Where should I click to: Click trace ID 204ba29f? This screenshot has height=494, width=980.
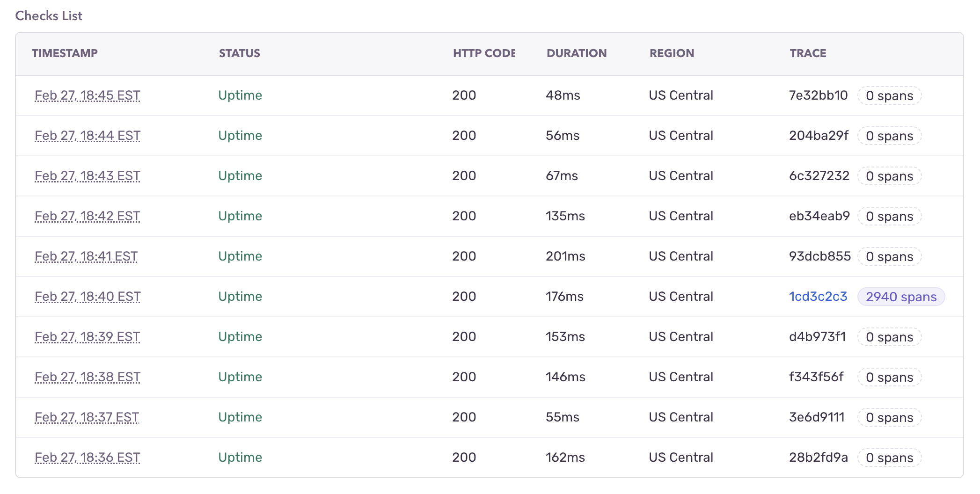tap(819, 136)
